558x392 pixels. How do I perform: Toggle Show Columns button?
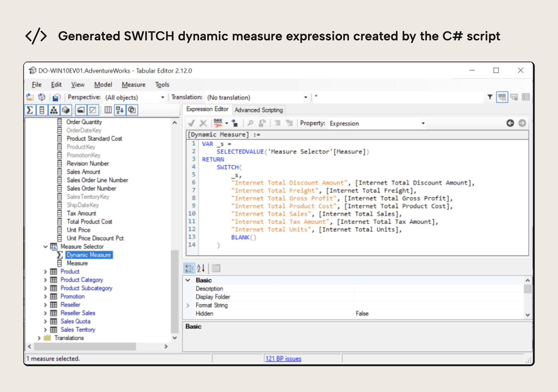point(42,110)
